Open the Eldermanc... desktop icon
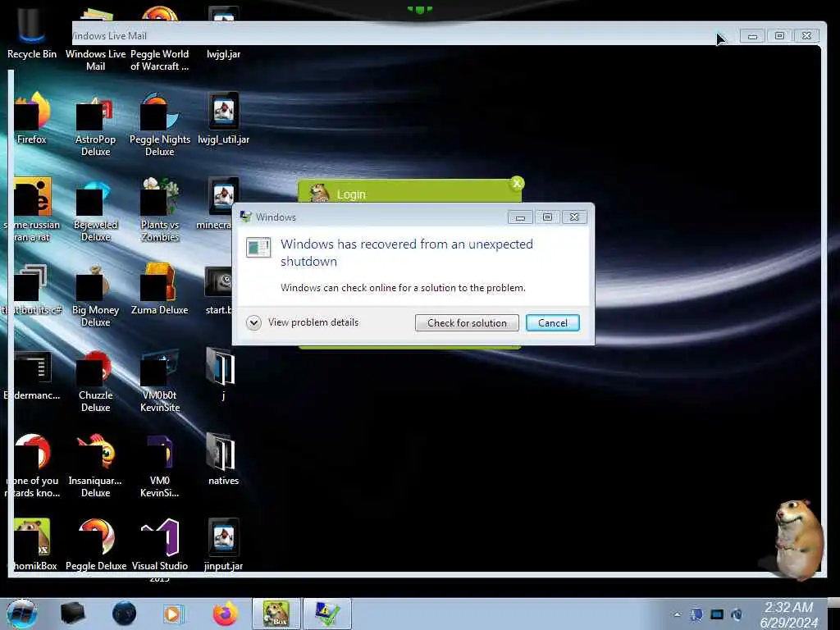 pyautogui.click(x=32, y=375)
